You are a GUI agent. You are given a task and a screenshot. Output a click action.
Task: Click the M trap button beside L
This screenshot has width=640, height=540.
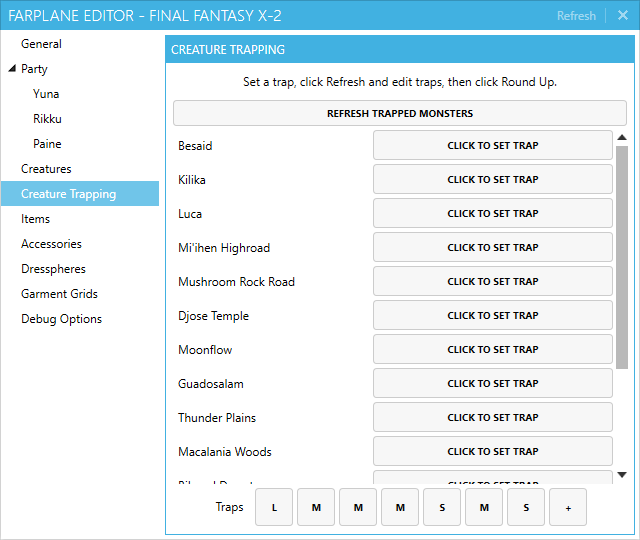(x=316, y=507)
